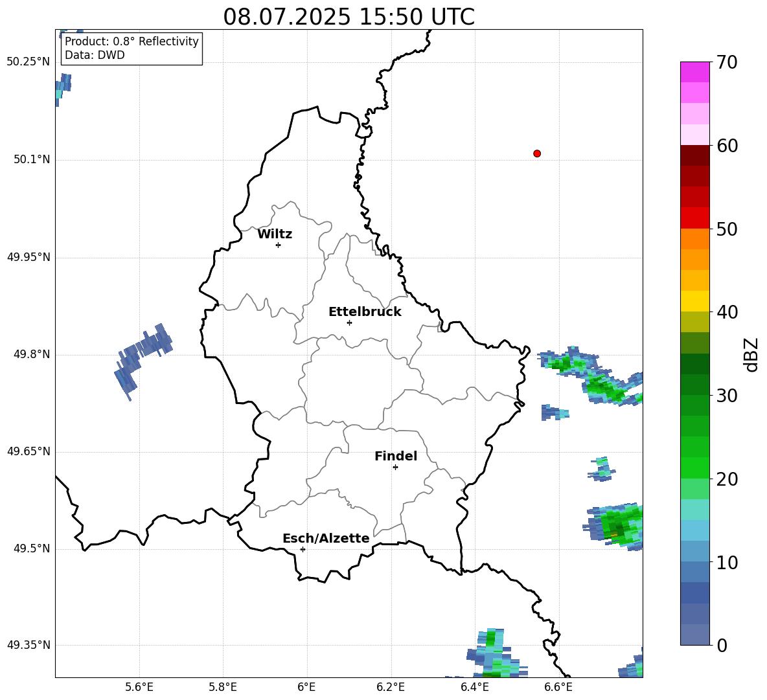Click the colorbar tick label 20
Image resolution: width=767 pixels, height=700 pixels.
point(727,479)
